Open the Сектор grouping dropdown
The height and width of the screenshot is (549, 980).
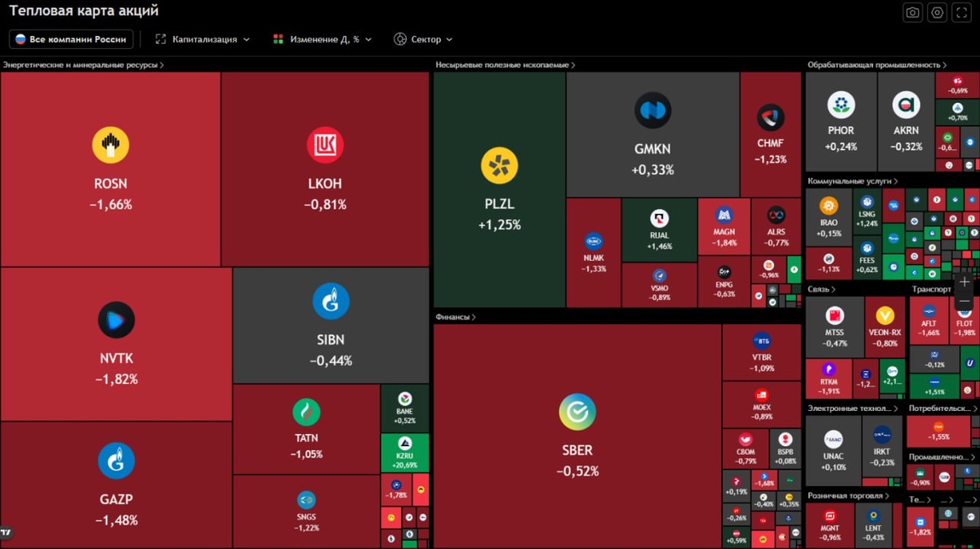pyautogui.click(x=423, y=39)
